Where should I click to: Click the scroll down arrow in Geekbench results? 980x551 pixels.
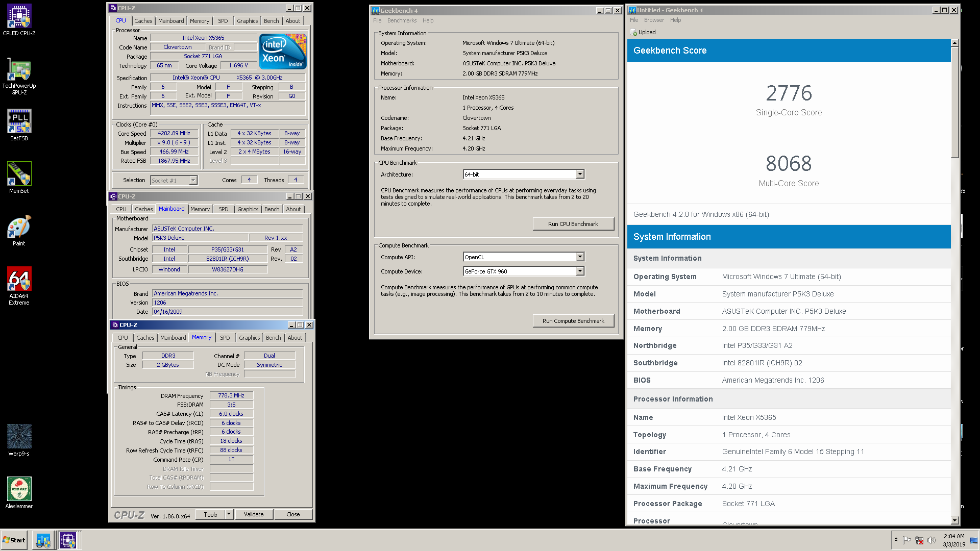(955, 520)
